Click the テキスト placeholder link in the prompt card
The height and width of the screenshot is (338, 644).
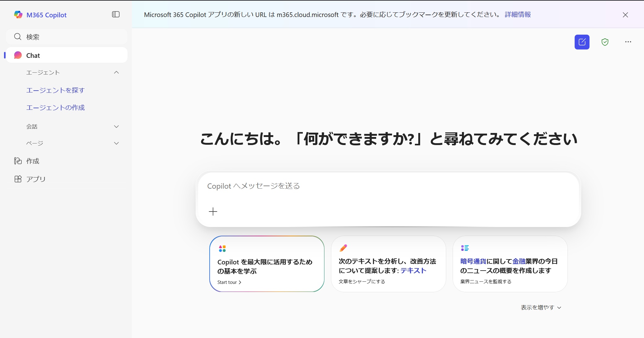coord(413,271)
